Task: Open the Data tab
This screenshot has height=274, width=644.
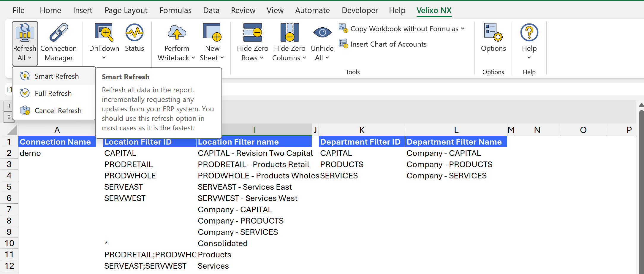Action: point(211,10)
